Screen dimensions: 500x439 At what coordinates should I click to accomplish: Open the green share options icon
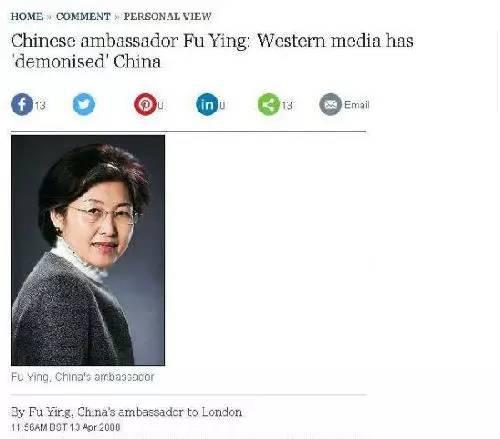coord(269,104)
